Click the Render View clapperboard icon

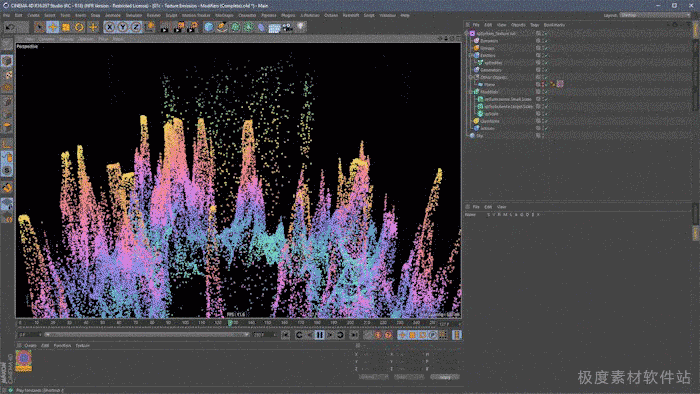tap(165, 27)
